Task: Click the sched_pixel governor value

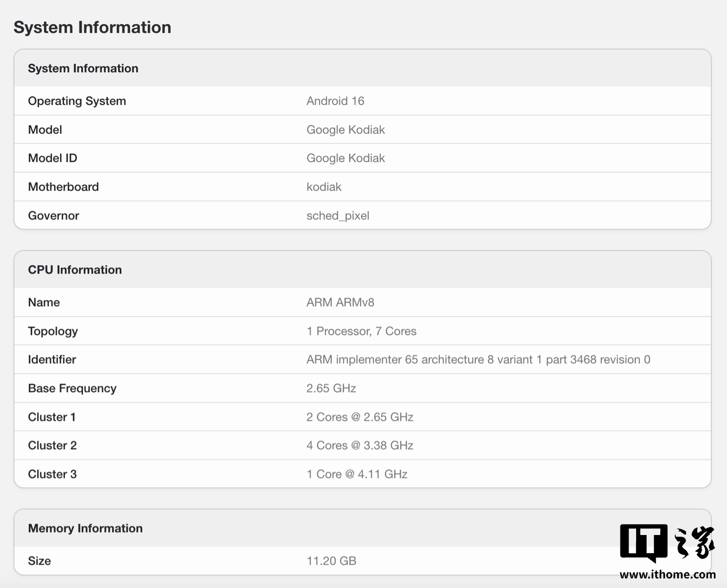Action: [338, 216]
